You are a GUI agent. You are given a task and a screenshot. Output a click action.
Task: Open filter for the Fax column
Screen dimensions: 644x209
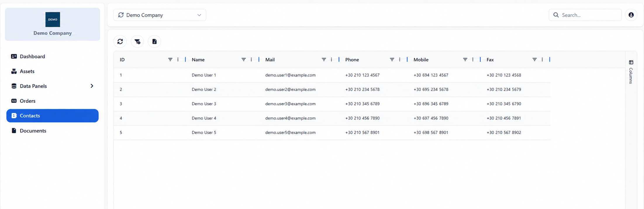534,59
